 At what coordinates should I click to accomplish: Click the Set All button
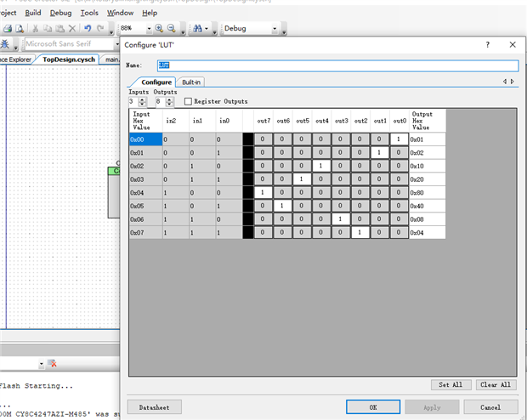450,384
